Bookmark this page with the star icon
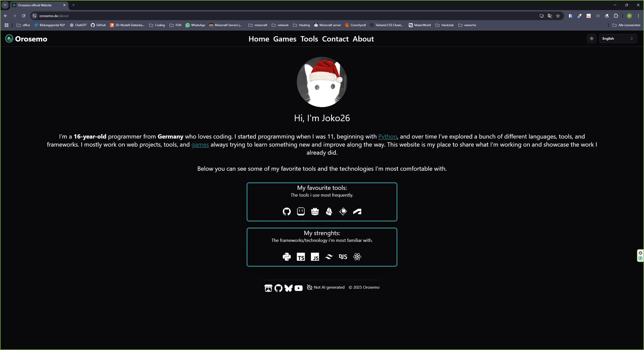Viewport: 644px width, 350px height. coord(558,16)
